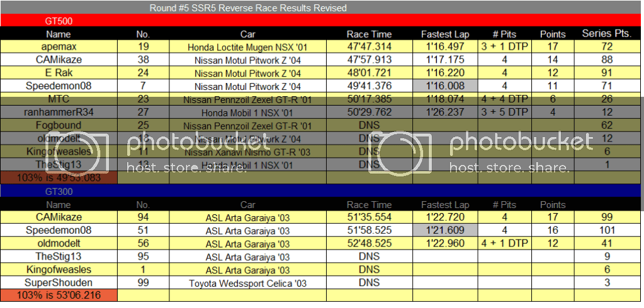
Task: Click race time 49'41.376
Action: 370,86
